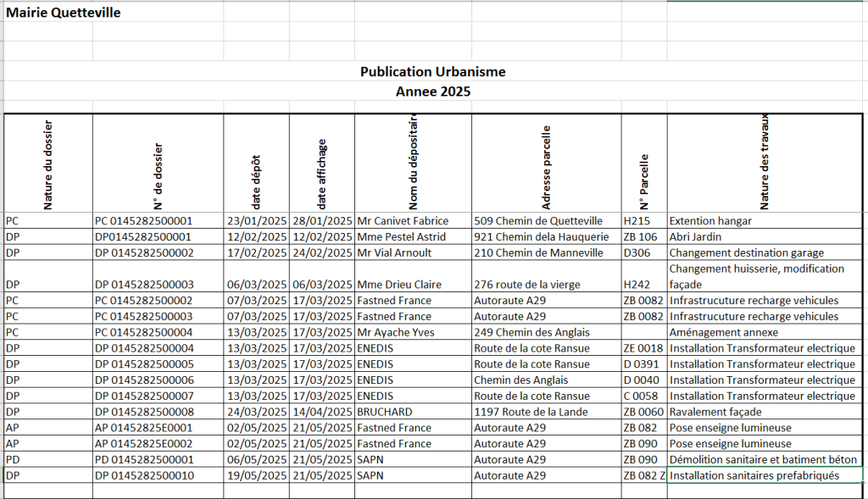Image resolution: width=868 pixels, height=499 pixels.
Task: Select 'Mme Pestel Astrid' cell
Action: click(413, 236)
